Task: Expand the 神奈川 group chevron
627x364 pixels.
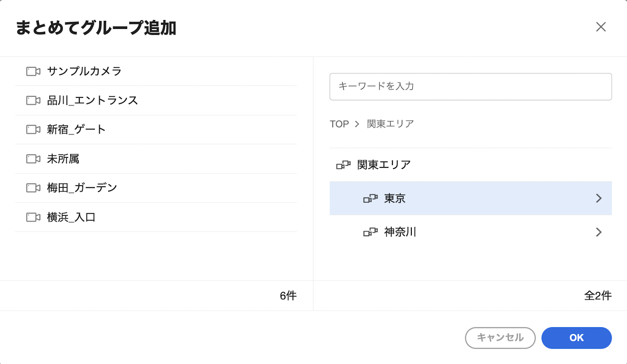Action: (598, 232)
